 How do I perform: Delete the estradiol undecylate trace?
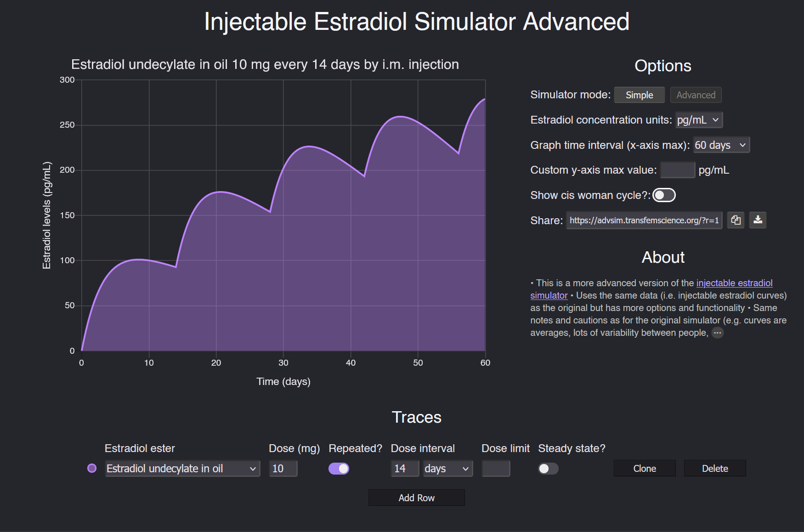(715, 468)
